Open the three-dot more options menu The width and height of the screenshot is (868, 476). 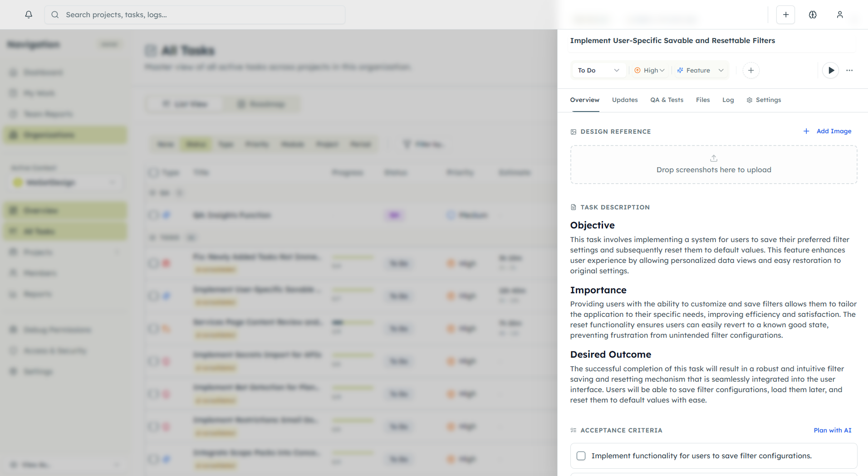pos(849,70)
